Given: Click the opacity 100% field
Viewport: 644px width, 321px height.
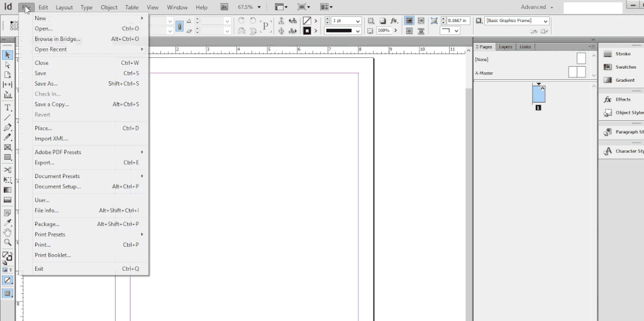Looking at the screenshot, I should click(x=384, y=31).
